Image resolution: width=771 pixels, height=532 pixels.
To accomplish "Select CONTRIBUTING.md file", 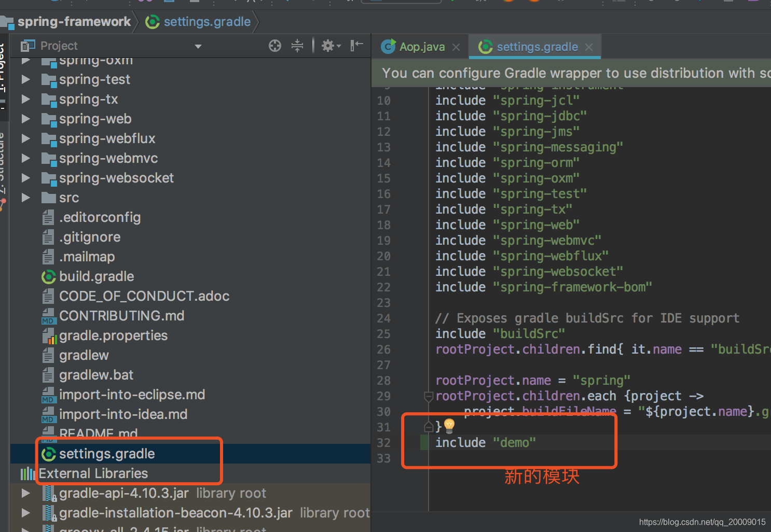I will [122, 316].
